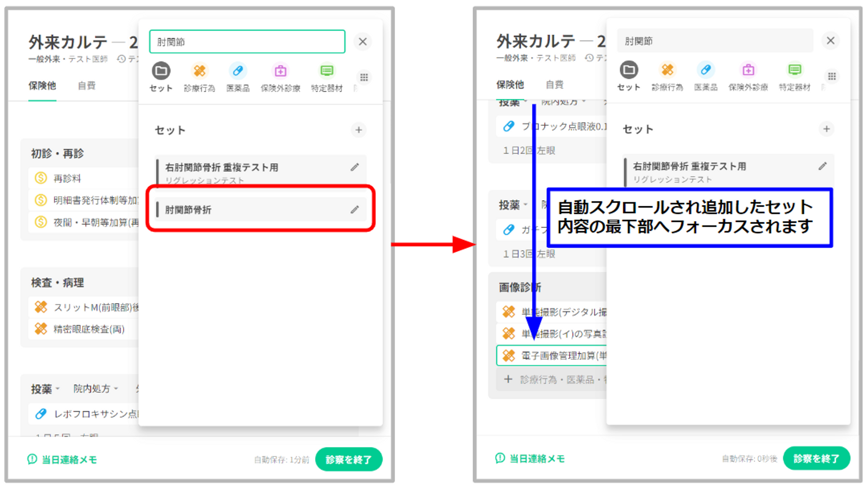868x488 pixels.
Task: Click the history clock icon in left screenshot
Action: click(122, 59)
